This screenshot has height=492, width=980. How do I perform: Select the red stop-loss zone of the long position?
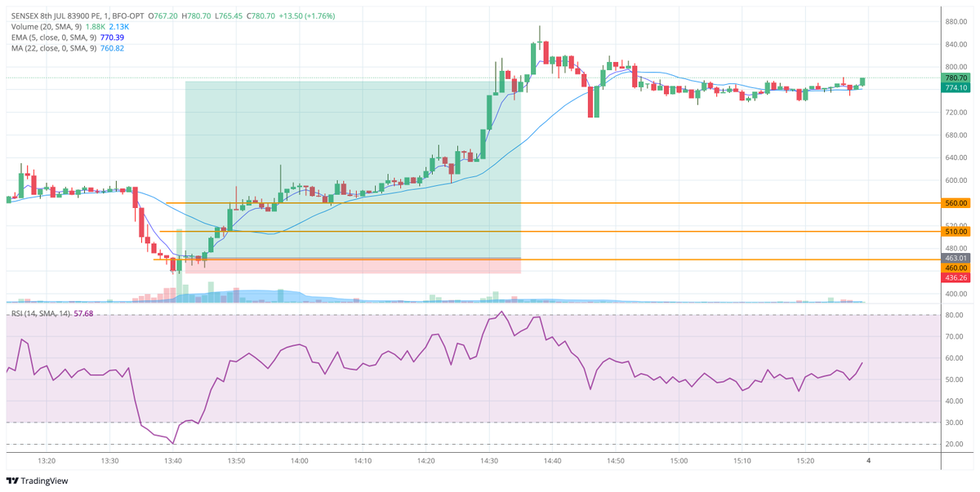(x=353, y=266)
